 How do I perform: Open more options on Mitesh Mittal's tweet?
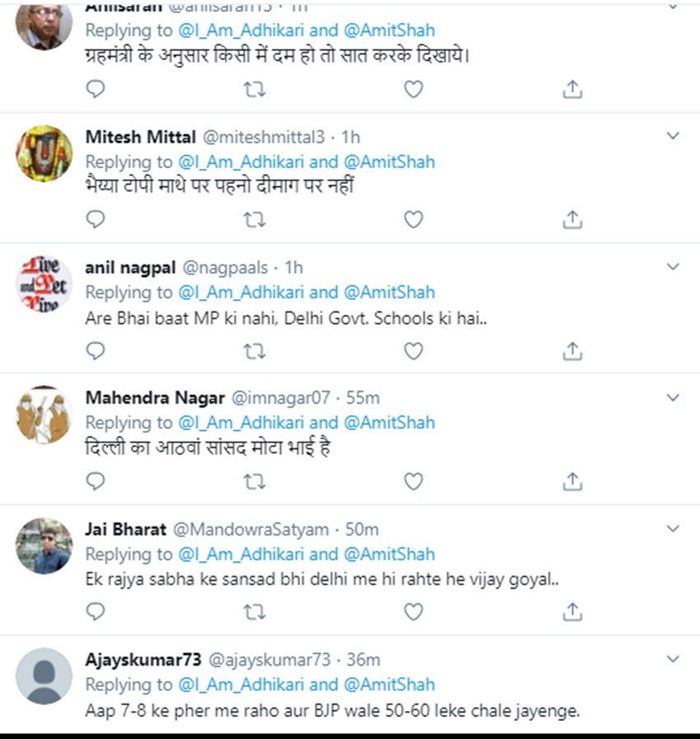673,136
